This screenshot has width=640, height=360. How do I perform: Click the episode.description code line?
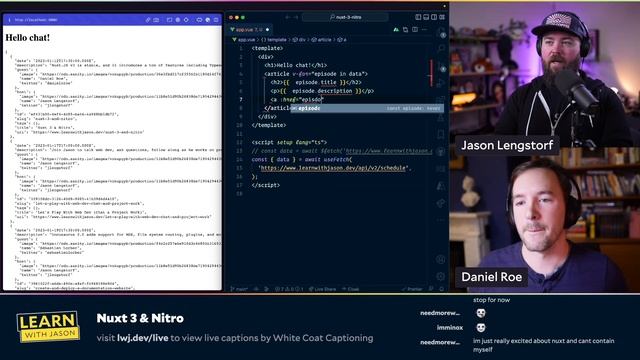click(x=322, y=91)
